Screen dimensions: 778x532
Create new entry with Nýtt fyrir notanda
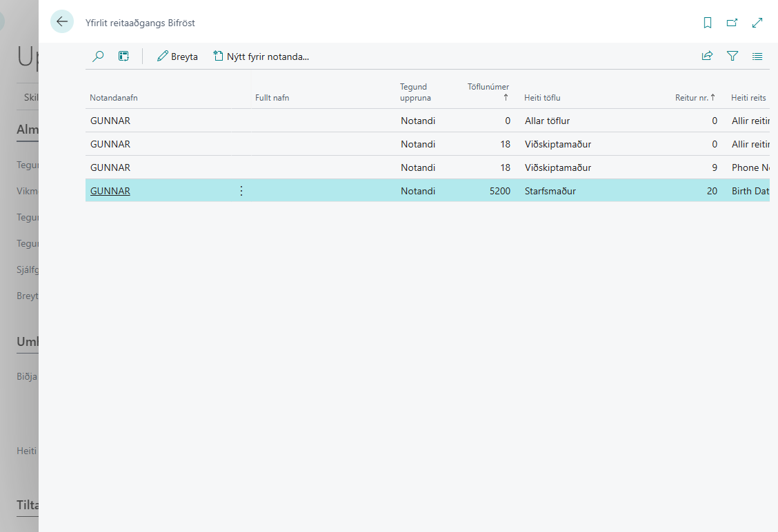click(x=261, y=57)
